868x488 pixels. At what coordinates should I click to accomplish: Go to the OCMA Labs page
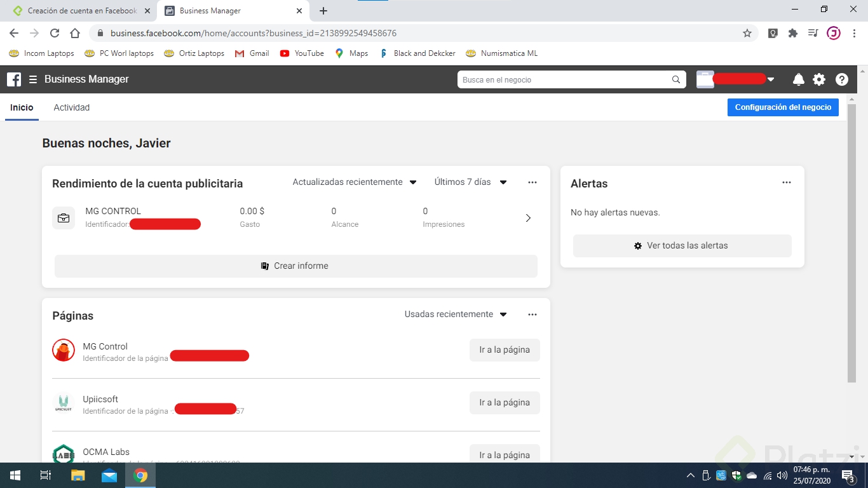click(x=505, y=454)
